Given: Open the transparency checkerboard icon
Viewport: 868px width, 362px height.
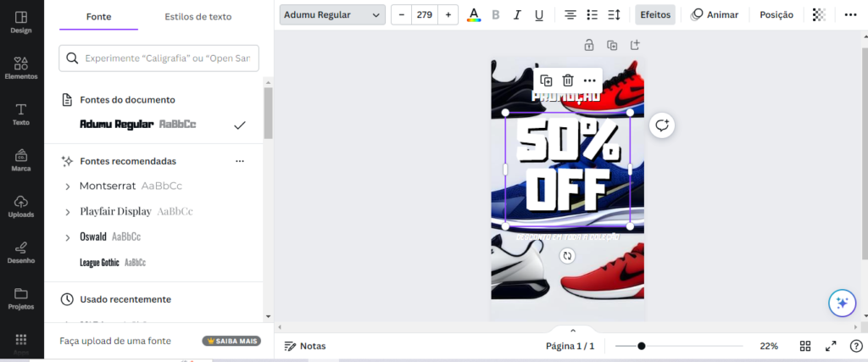Looking at the screenshot, I should point(819,15).
